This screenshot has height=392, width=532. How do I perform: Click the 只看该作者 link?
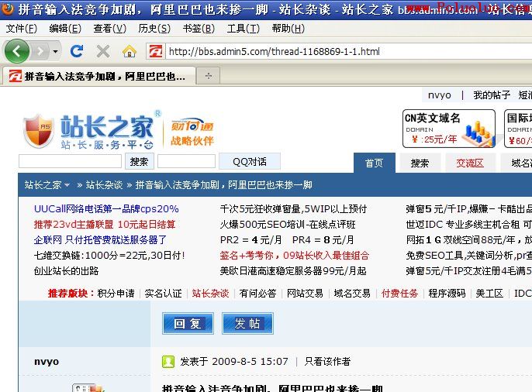point(327,362)
